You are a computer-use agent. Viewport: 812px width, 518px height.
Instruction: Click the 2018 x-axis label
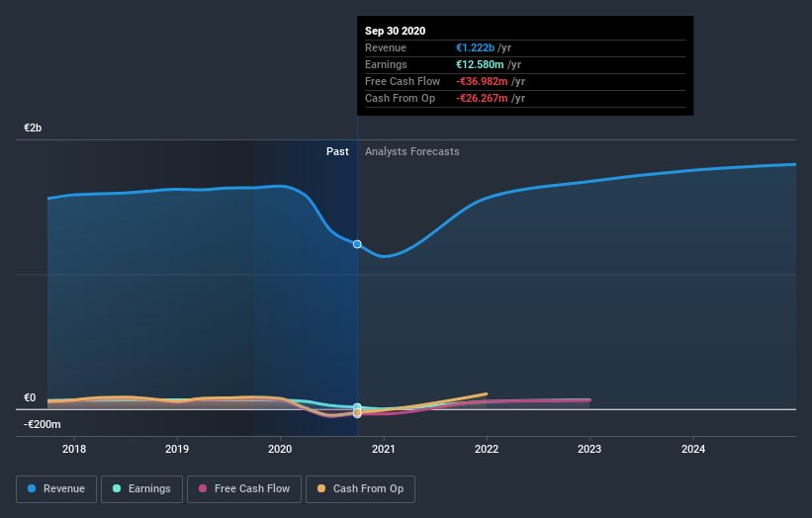tap(74, 449)
